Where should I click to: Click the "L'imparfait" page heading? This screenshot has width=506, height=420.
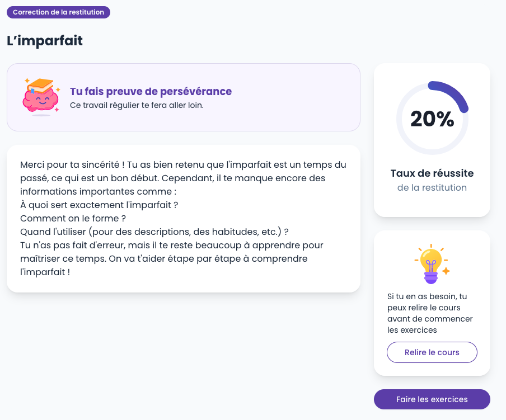45,41
